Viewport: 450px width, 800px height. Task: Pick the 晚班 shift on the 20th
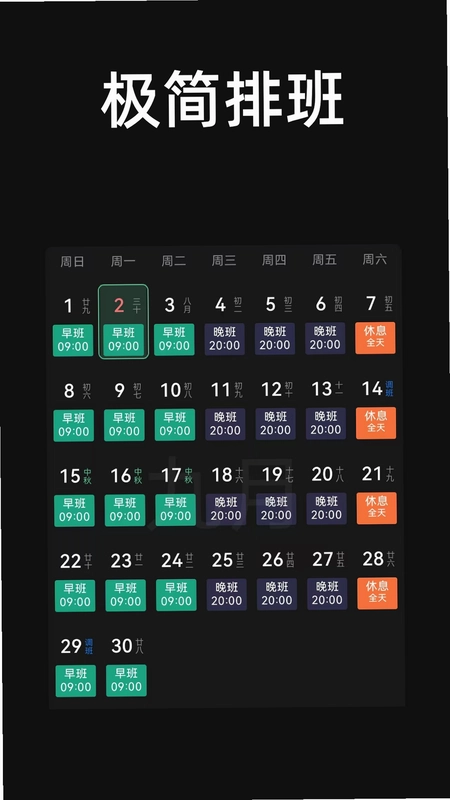(326, 508)
